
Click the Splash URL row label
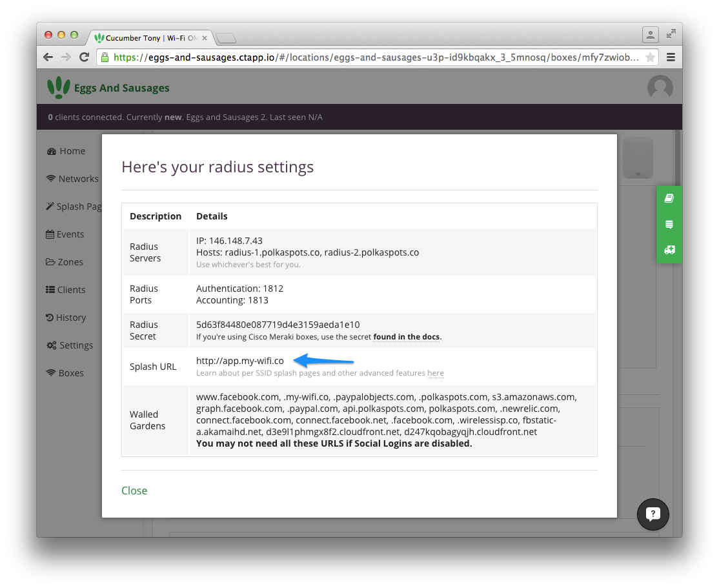pos(153,367)
